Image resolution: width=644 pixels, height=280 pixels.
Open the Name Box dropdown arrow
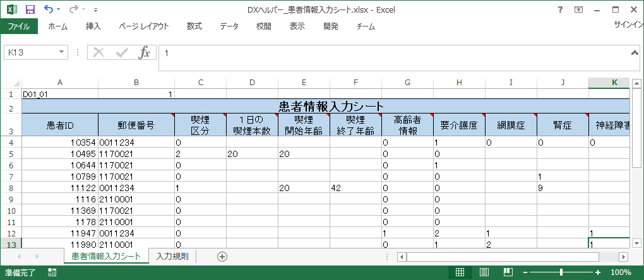pyautogui.click(x=61, y=53)
